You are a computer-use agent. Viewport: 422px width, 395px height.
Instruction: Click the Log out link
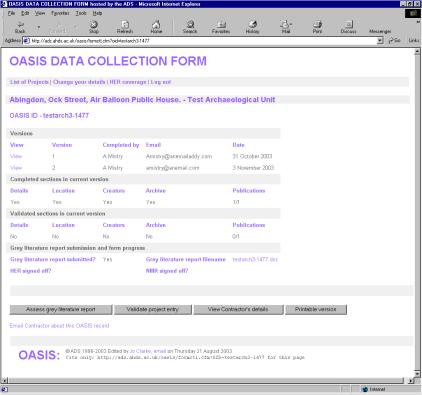[x=161, y=82]
